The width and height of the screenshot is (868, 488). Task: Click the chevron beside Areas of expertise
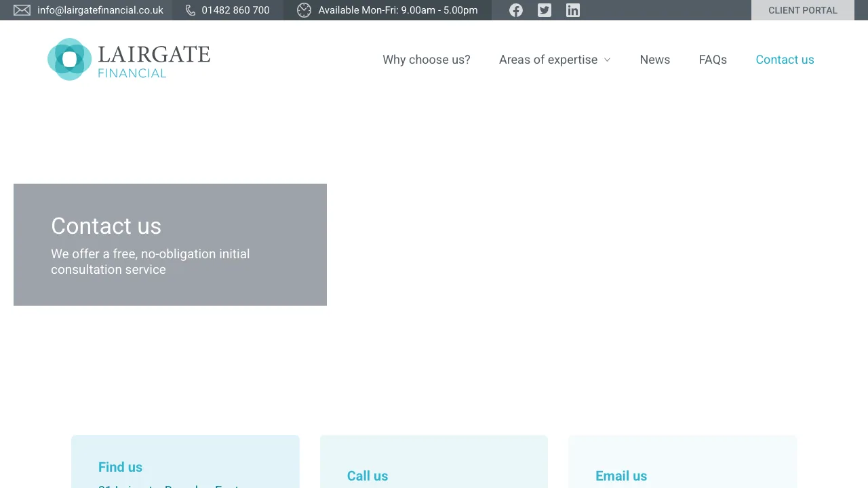608,60
